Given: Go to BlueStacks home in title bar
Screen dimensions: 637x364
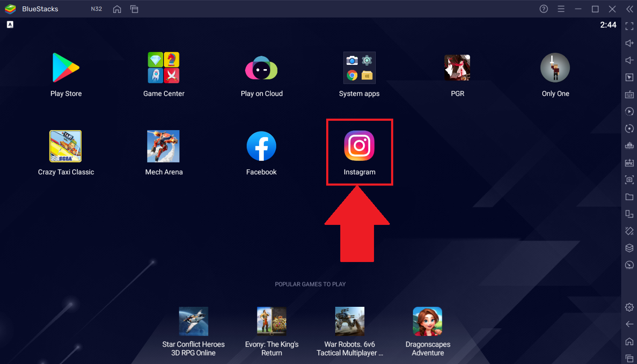Looking at the screenshot, I should pos(117,9).
